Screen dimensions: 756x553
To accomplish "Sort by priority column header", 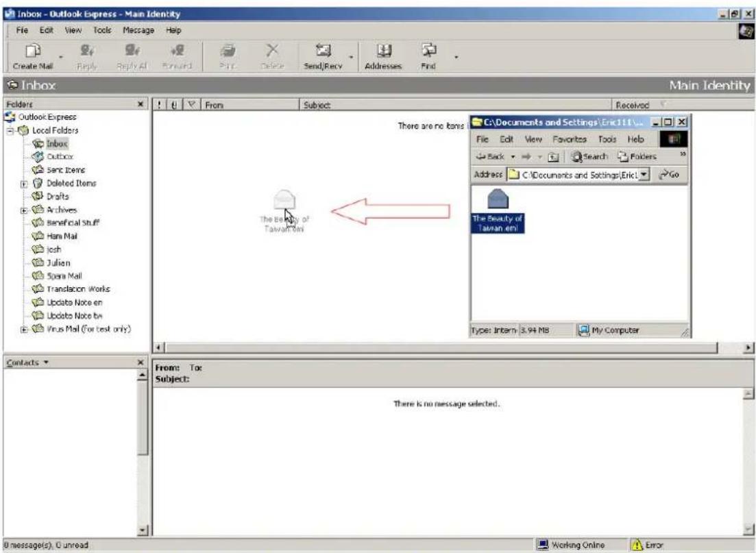I will pos(160,105).
